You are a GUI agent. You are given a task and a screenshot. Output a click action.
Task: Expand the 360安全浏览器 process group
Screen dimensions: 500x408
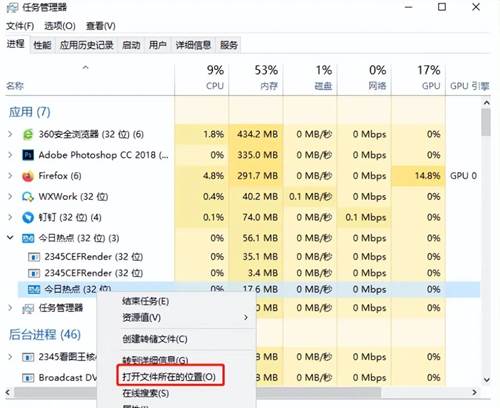10,134
